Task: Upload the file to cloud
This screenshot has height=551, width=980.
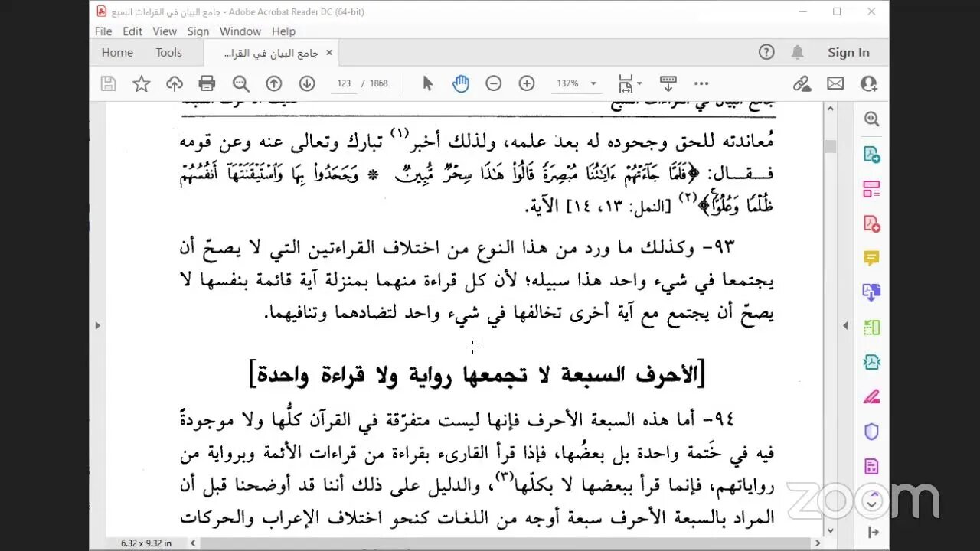Action: coord(175,83)
